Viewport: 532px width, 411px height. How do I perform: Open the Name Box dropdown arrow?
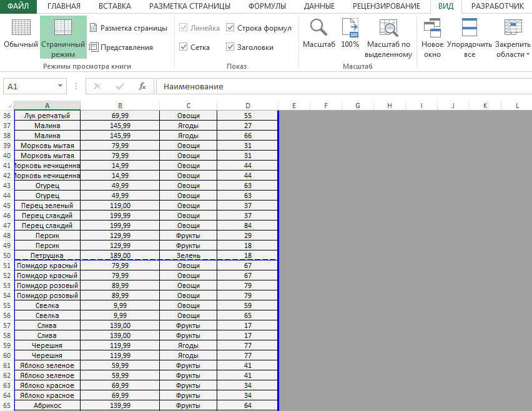61,86
